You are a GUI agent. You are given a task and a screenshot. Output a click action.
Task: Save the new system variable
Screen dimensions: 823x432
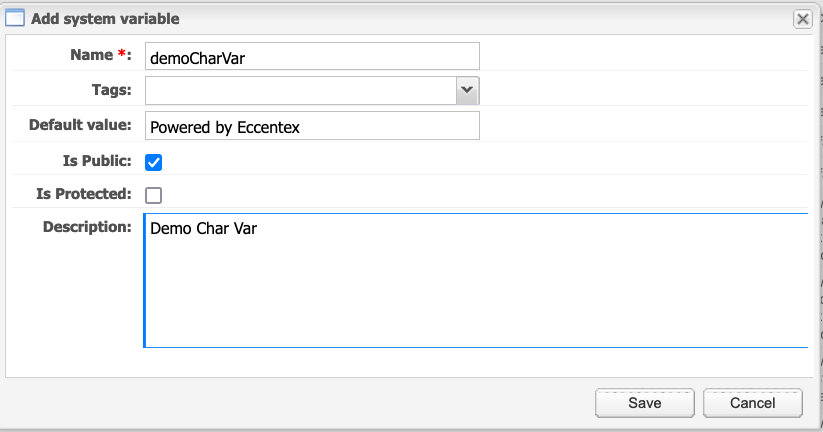645,403
